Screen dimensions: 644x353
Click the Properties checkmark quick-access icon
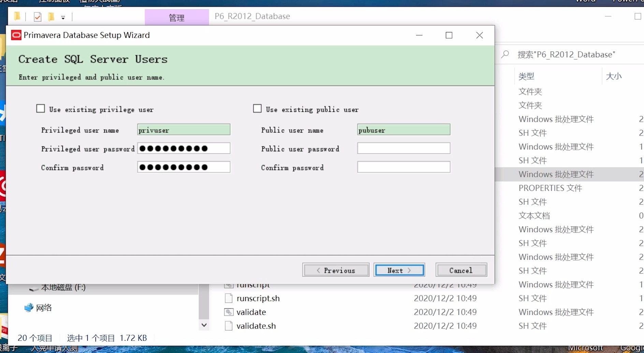(38, 17)
